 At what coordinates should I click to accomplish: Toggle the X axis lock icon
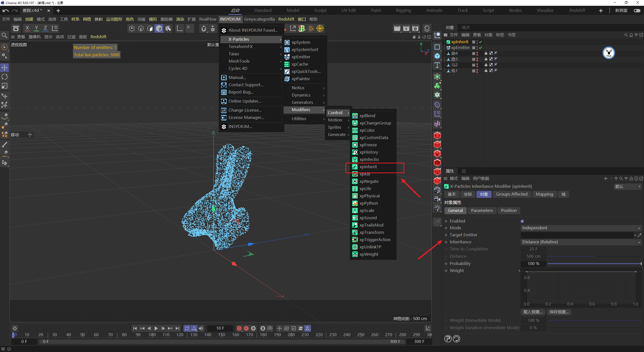27,28
